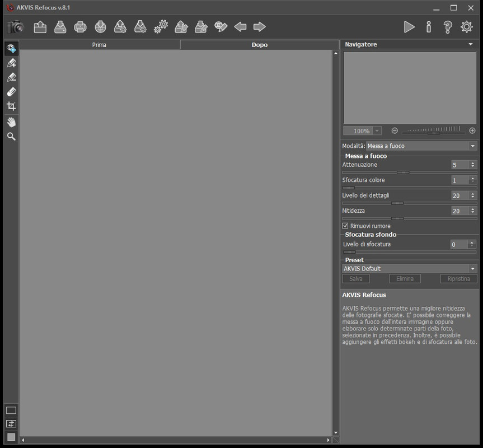
Task: Click the vertical scrollbar down arrow
Action: 336,432
